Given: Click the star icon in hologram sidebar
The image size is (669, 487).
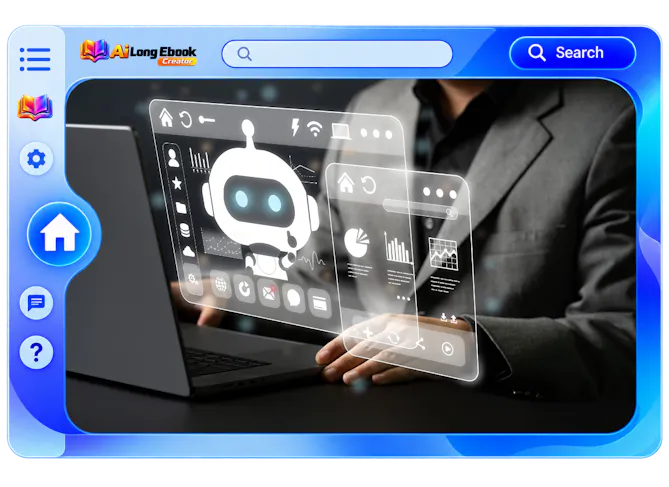Looking at the screenshot, I should [x=177, y=184].
